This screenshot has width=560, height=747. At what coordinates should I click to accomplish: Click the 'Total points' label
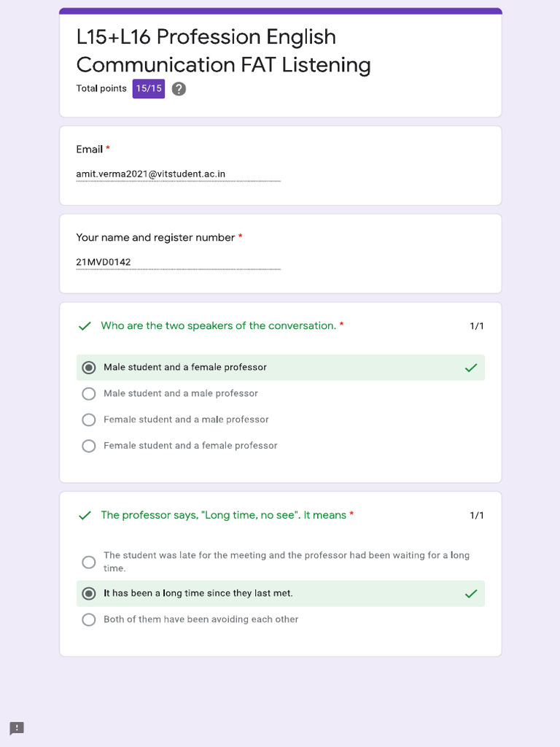pyautogui.click(x=101, y=89)
